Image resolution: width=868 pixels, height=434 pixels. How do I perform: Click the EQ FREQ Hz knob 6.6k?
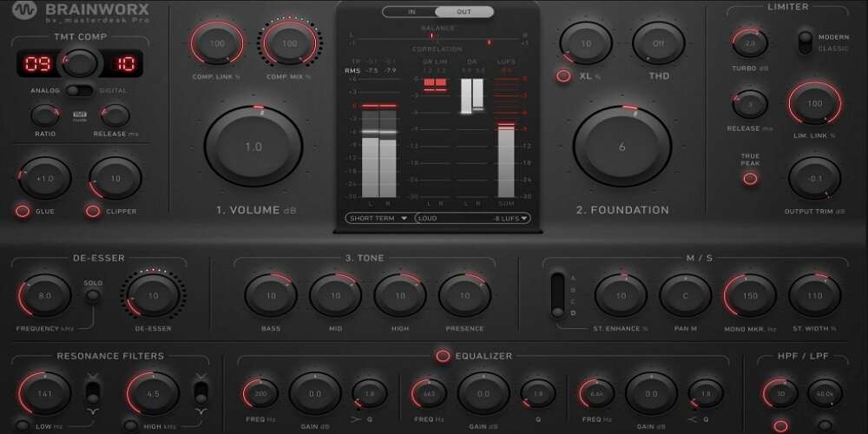pos(597,393)
